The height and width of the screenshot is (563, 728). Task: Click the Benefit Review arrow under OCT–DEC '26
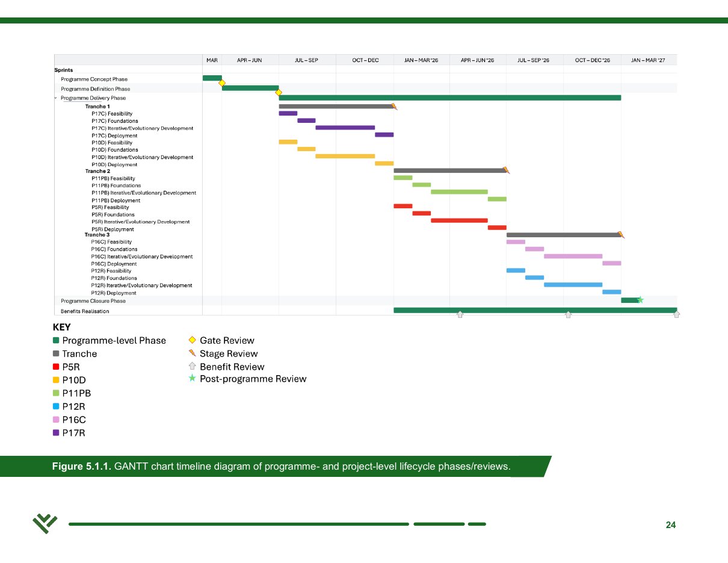click(x=568, y=314)
